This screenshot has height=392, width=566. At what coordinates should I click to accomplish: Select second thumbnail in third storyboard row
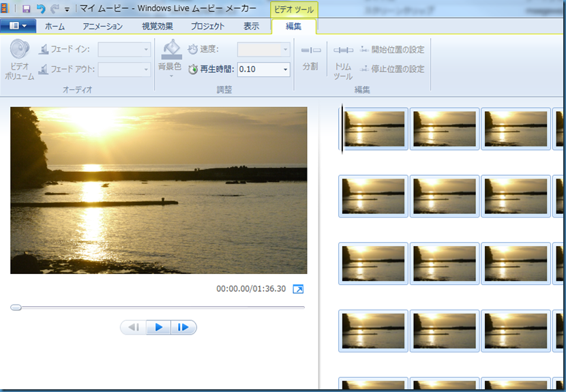point(445,264)
